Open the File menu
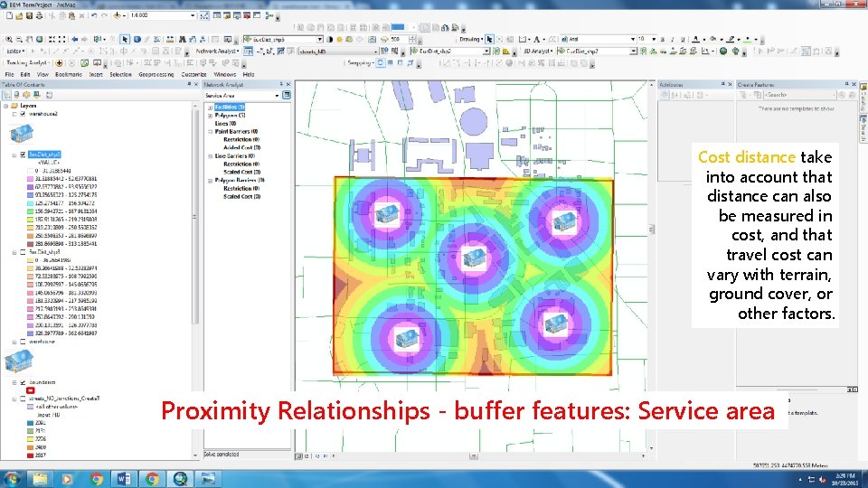The width and height of the screenshot is (868, 488). (x=9, y=74)
